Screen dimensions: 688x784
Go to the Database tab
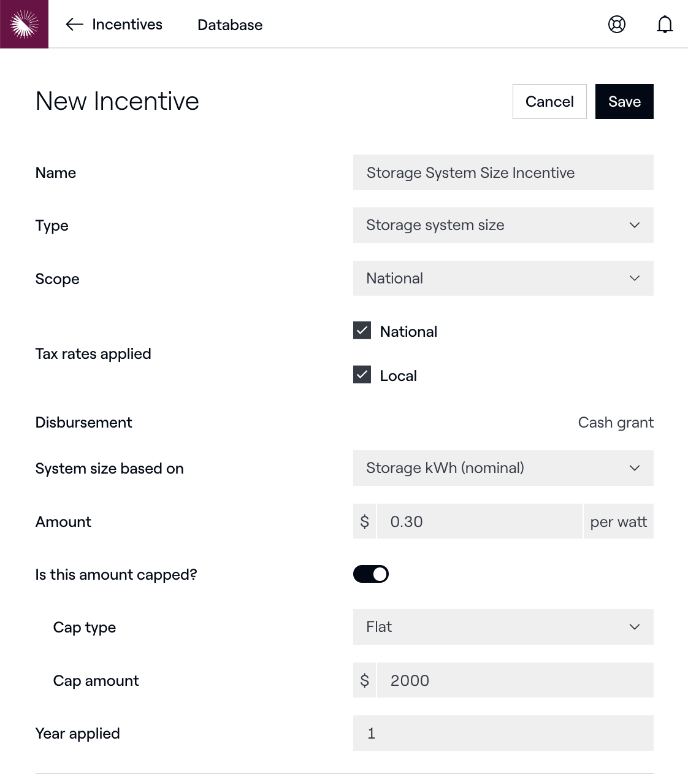(230, 25)
